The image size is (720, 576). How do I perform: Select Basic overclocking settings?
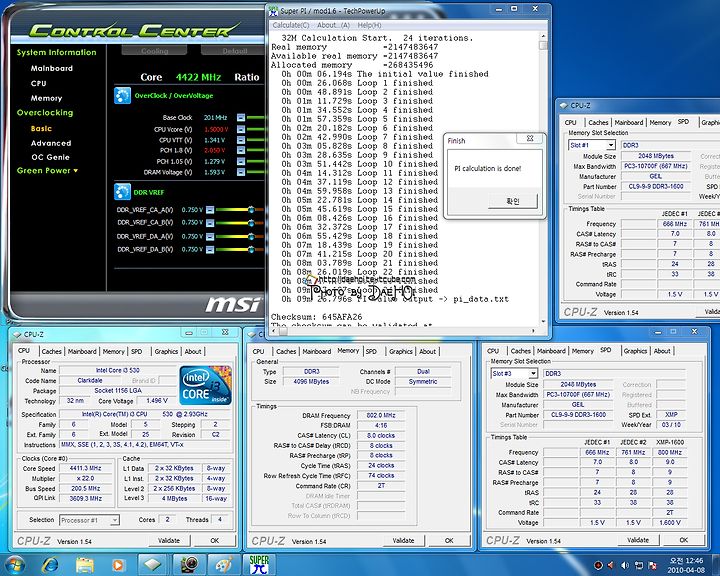click(x=41, y=129)
